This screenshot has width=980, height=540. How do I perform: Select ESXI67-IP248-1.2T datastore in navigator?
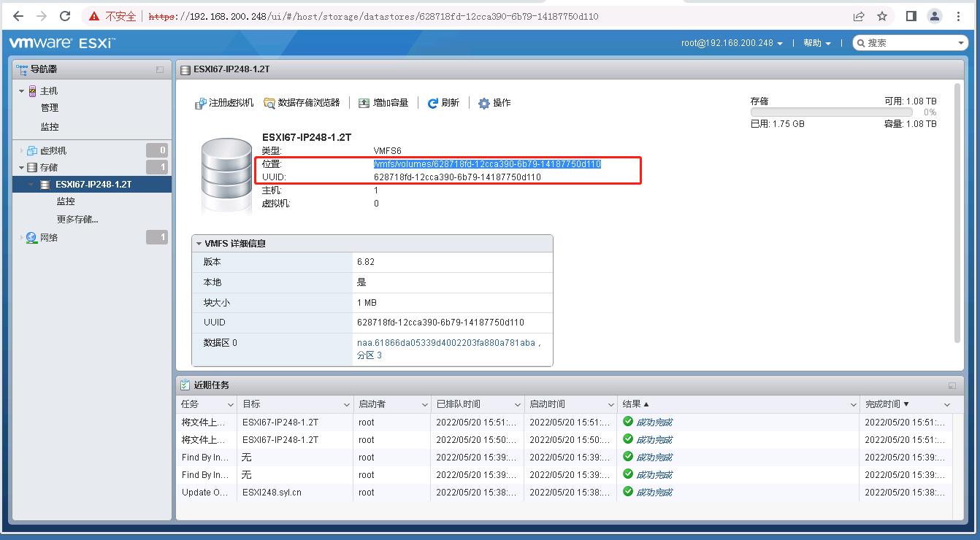point(93,185)
